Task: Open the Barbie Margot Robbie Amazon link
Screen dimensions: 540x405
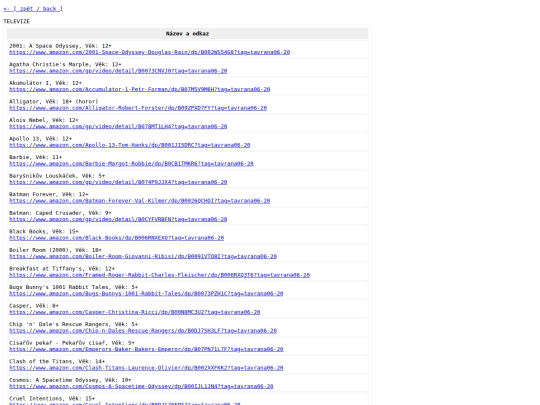Action: pos(131,164)
